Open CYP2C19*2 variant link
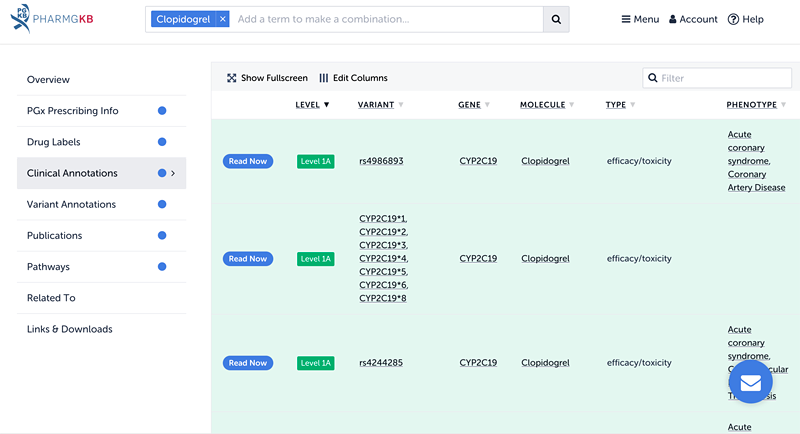Screen dimensions: 800x434 tap(383, 232)
